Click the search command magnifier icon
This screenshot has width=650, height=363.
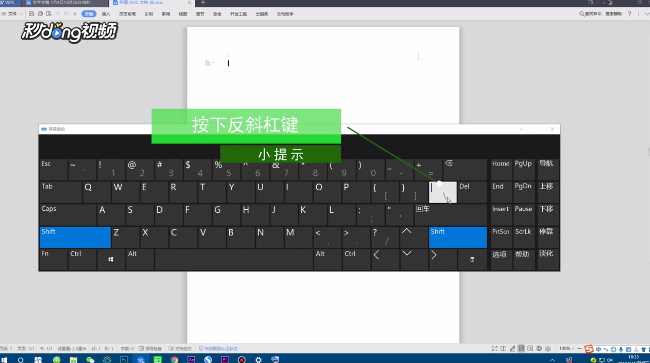tap(582, 14)
